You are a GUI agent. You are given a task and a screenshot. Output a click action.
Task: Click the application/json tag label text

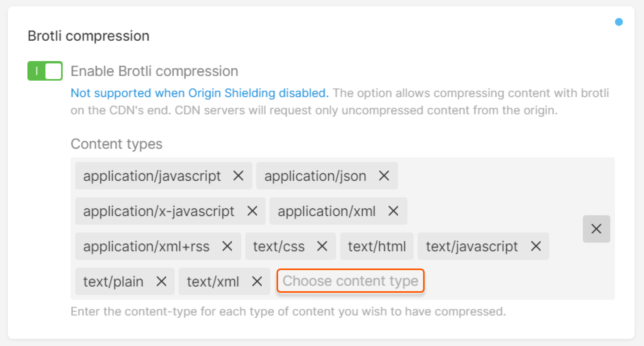(x=315, y=176)
